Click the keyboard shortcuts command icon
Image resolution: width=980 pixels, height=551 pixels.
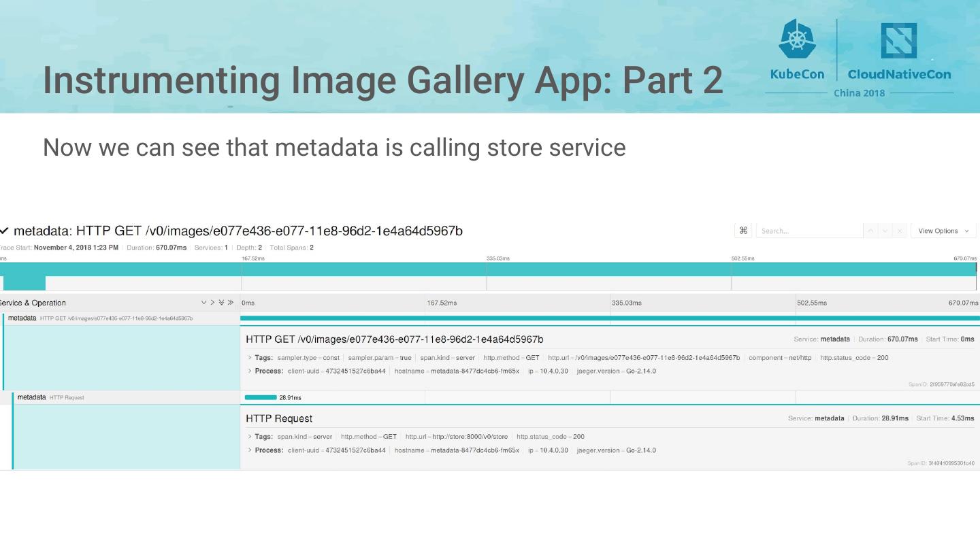point(743,231)
